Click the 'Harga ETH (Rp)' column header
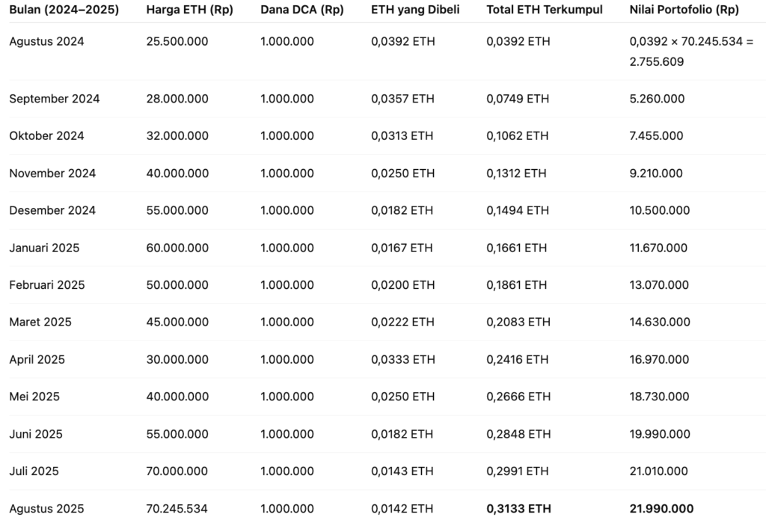The width and height of the screenshot is (766, 532). 189,10
